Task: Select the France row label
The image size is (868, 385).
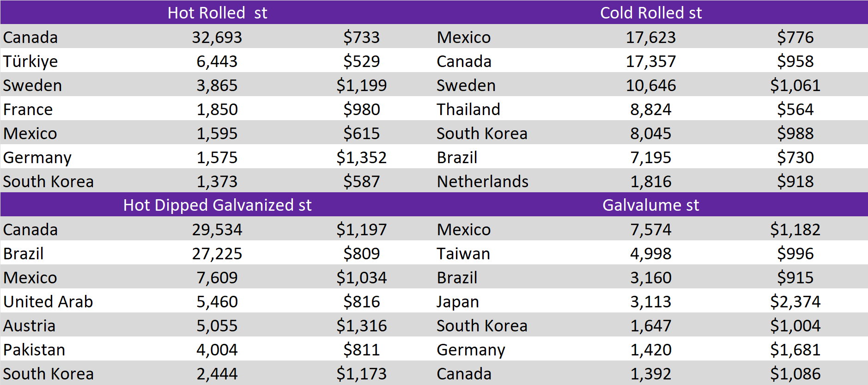Action: tap(28, 109)
